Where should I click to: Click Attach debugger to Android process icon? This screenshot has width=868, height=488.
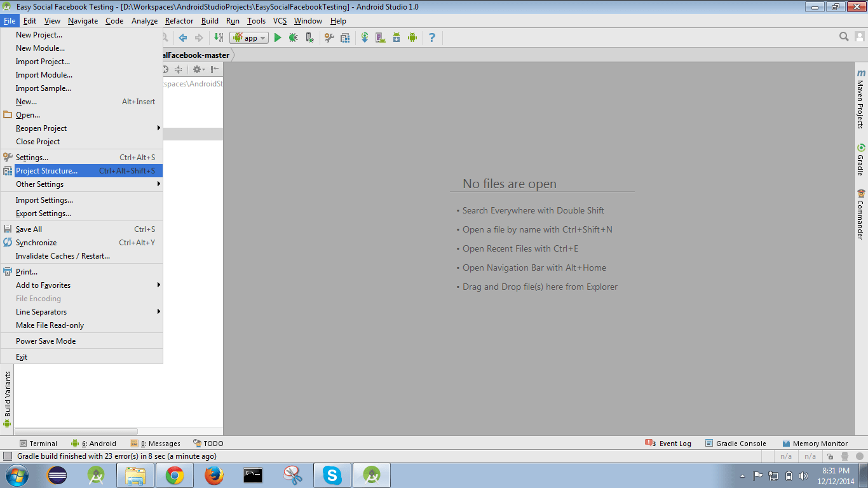[x=309, y=37]
